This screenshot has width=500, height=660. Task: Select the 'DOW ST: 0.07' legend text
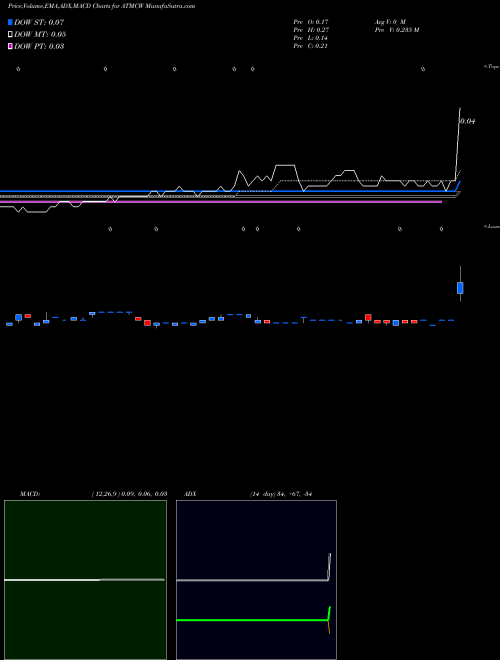(x=39, y=22)
